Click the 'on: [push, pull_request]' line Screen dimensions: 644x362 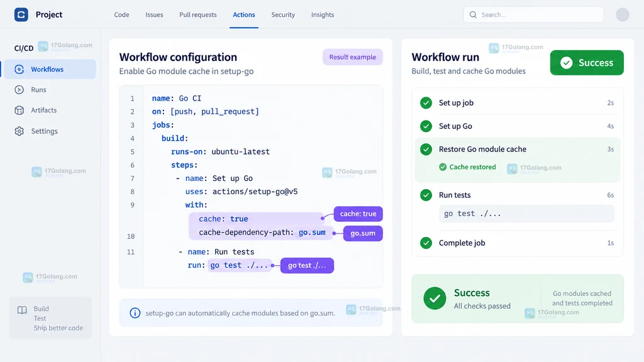[x=206, y=112]
